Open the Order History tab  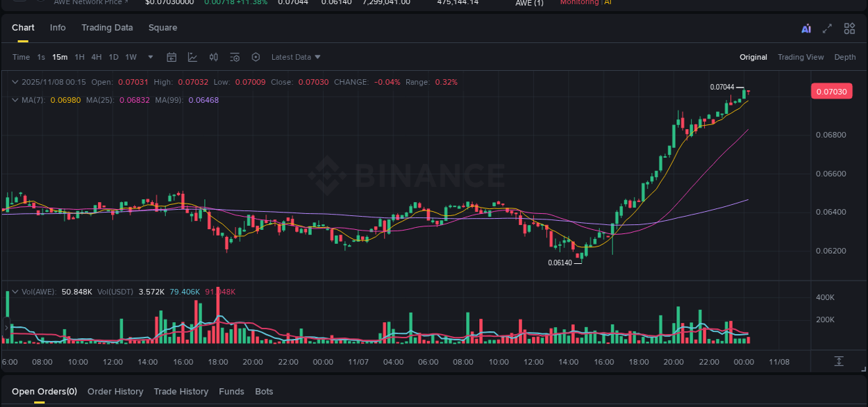(115, 391)
